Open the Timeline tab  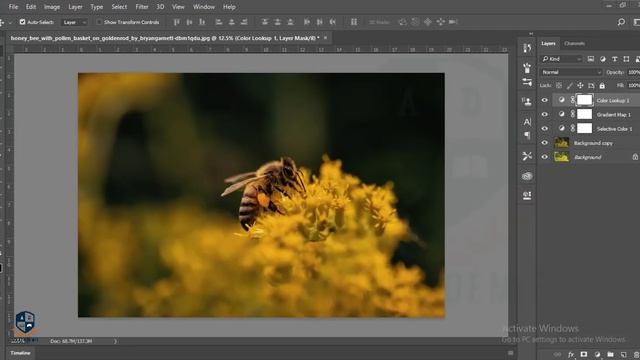(x=20, y=353)
